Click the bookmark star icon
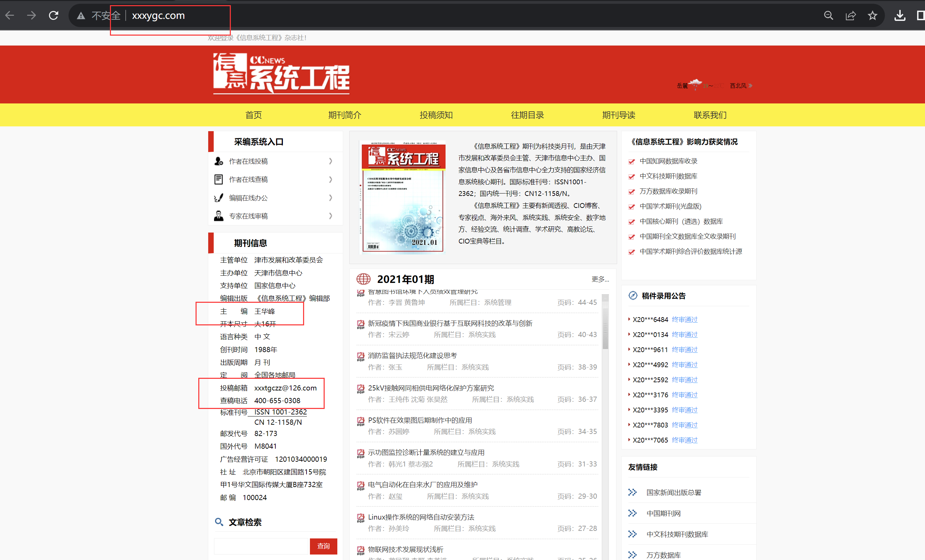This screenshot has width=925, height=560. click(x=873, y=15)
